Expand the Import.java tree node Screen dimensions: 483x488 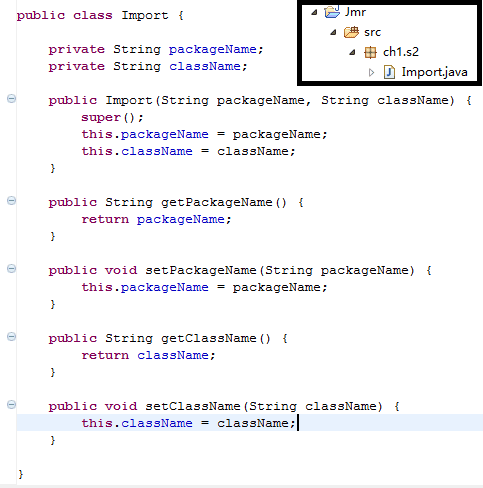pos(371,72)
